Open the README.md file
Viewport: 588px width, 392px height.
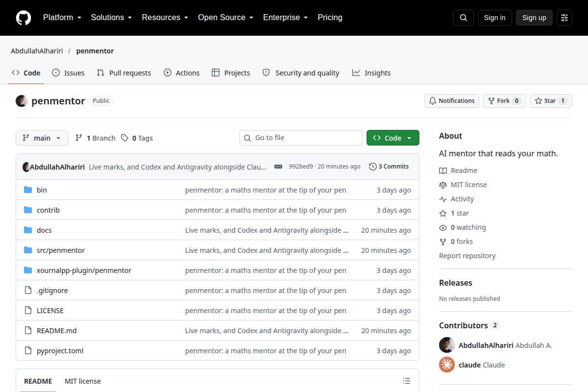[57, 331]
